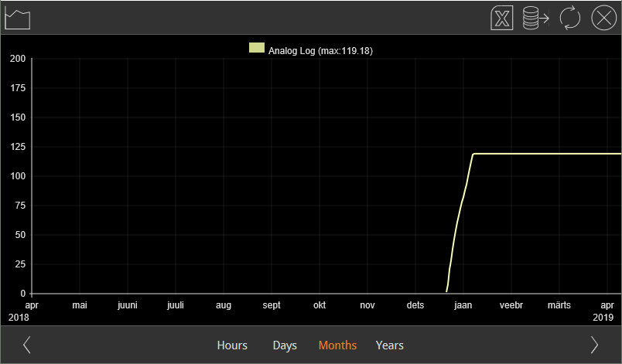Export the log data to Excel
Viewport: 622px width, 364px height.
pos(503,18)
